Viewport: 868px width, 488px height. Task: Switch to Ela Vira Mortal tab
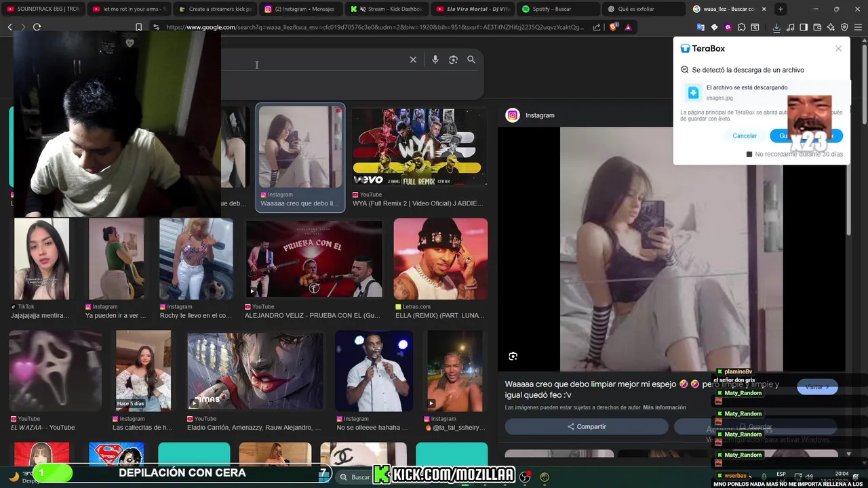tap(473, 9)
